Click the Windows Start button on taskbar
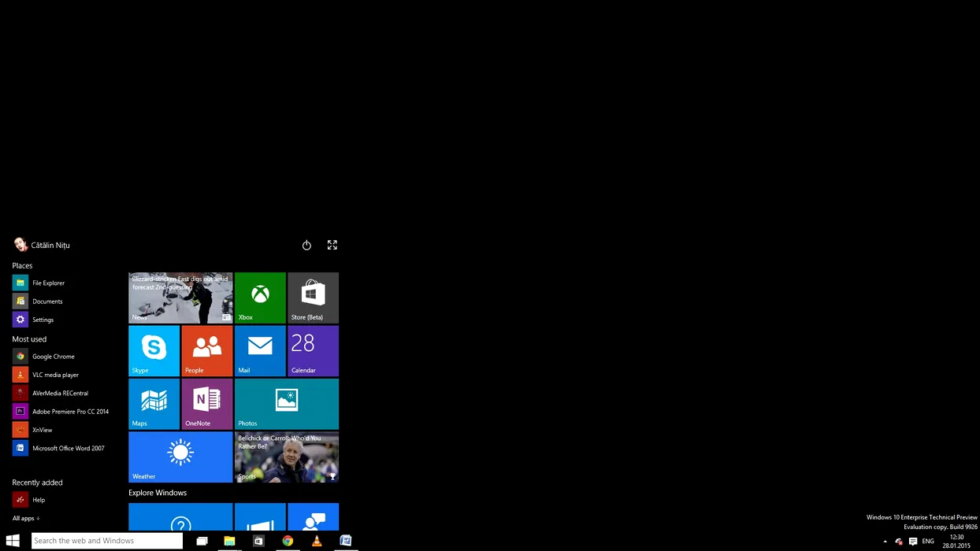This screenshot has width=980, height=551. 13,541
